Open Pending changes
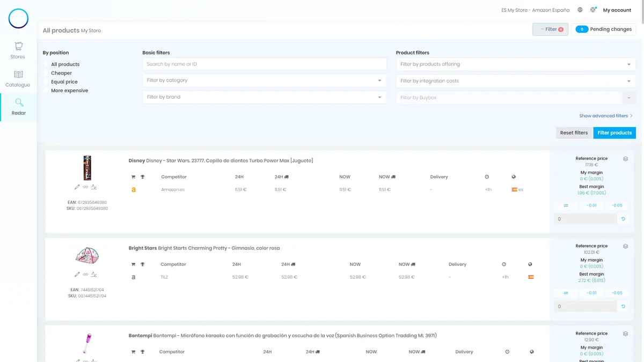This screenshot has width=644, height=362. pyautogui.click(x=604, y=29)
